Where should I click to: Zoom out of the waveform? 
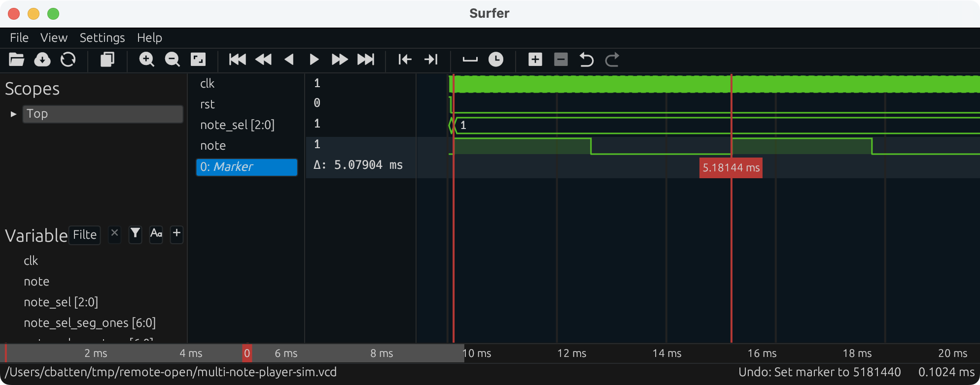point(172,60)
